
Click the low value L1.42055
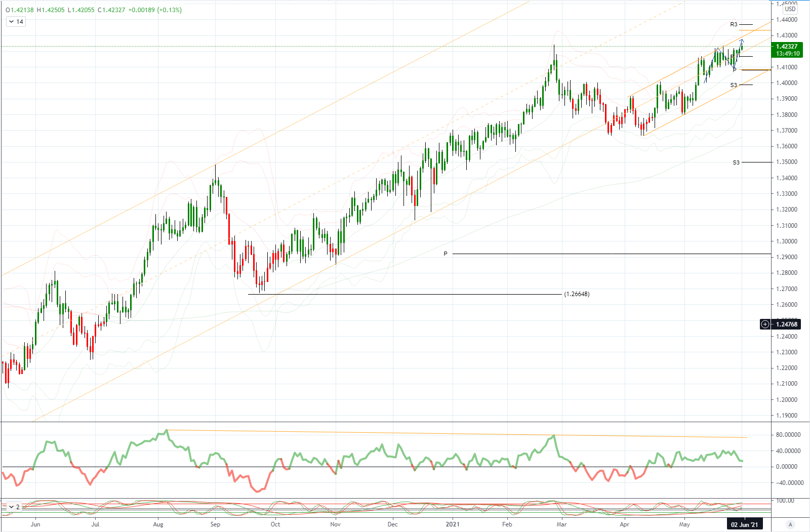click(x=80, y=10)
